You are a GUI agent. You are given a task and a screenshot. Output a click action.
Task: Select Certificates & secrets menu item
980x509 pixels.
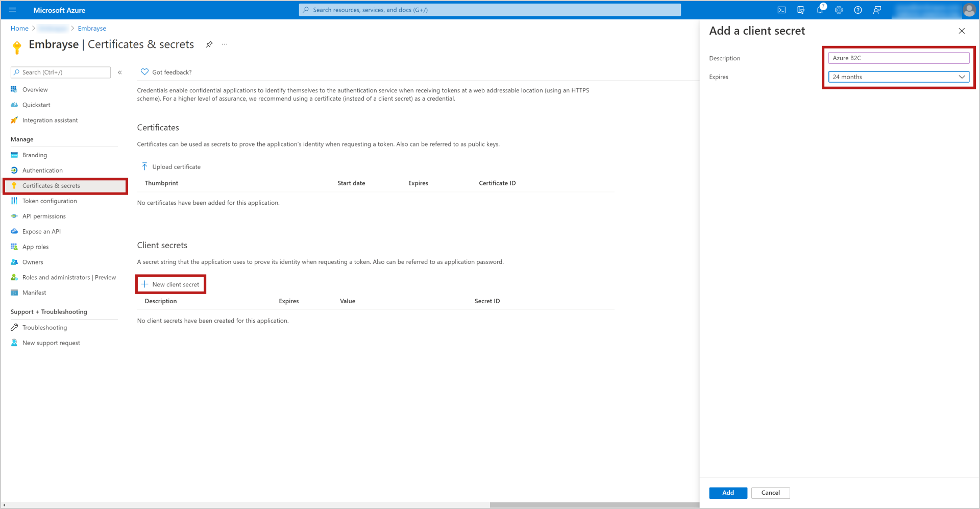pyautogui.click(x=65, y=186)
